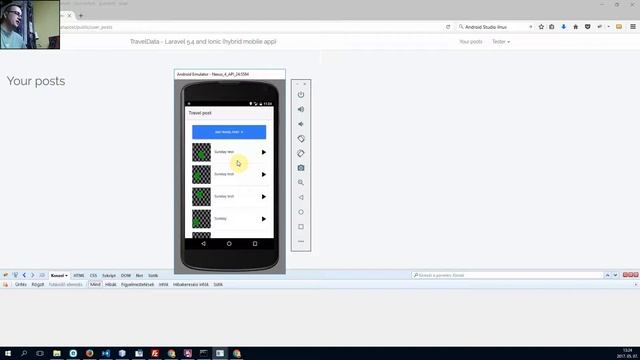Open a new browser tab with plus

click(x=81, y=16)
